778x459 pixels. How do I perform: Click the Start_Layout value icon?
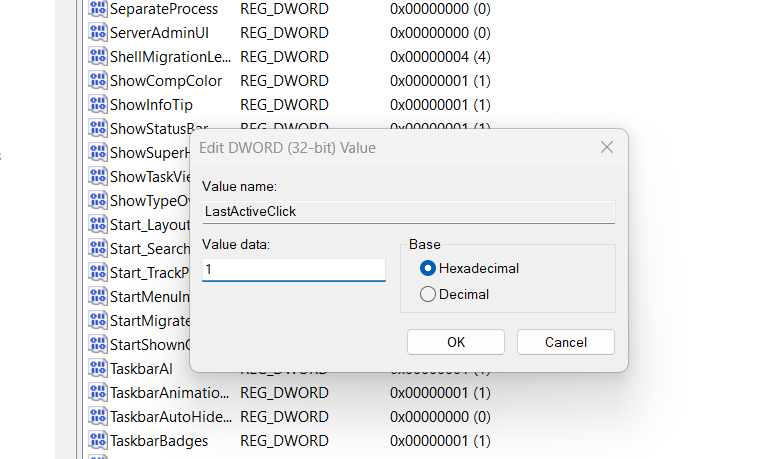point(97,225)
